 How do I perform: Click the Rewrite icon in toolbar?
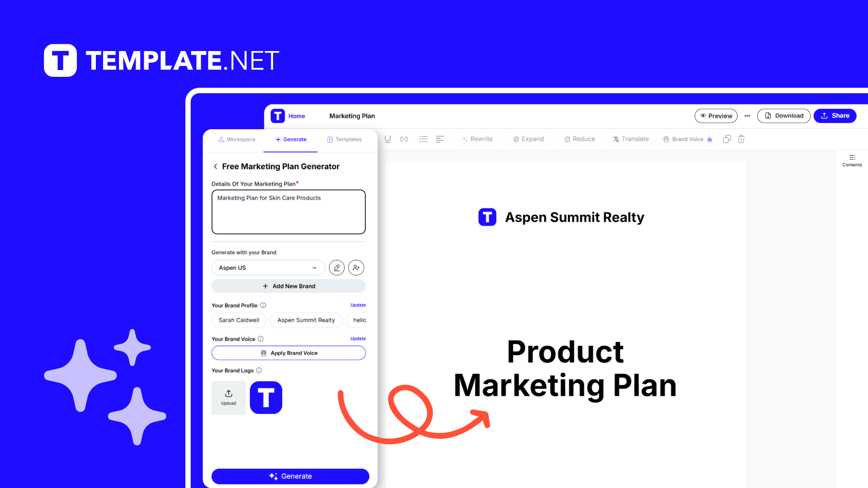point(477,139)
